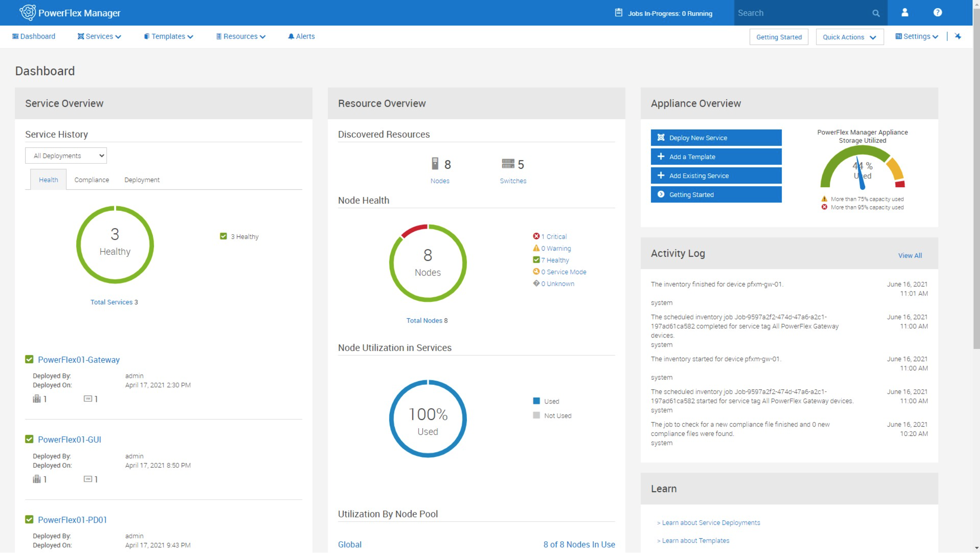Click the Deploy New Service button
The width and height of the screenshot is (980, 553).
716,138
